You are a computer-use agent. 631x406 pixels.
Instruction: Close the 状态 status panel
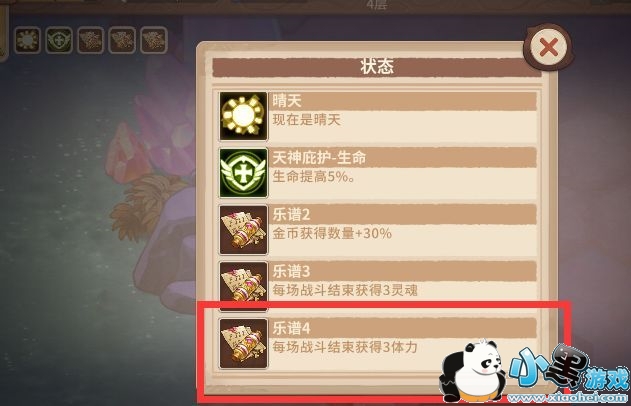(x=548, y=48)
